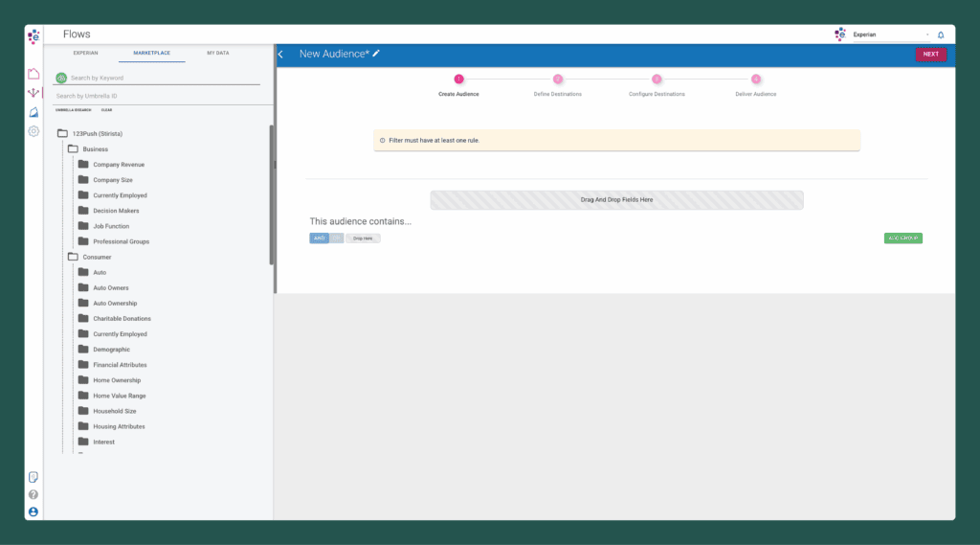Toggle the AND operator
The width and height of the screenshot is (980, 545).
(x=319, y=238)
